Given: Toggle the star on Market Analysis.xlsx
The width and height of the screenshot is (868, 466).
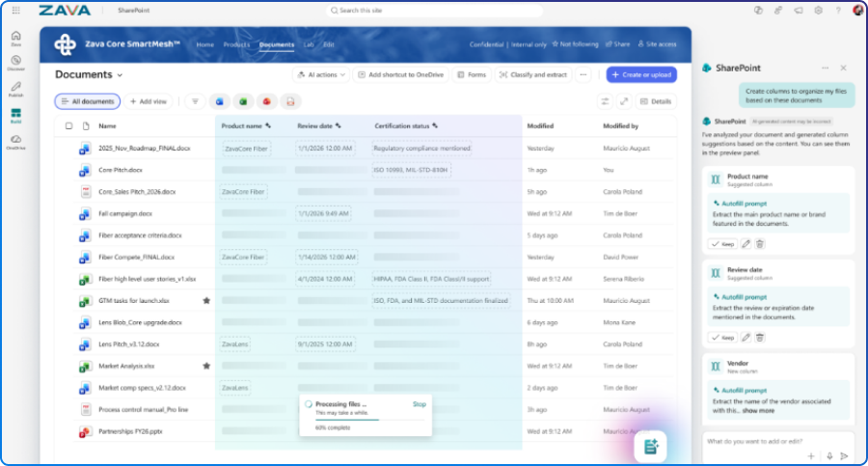Looking at the screenshot, I should (x=206, y=366).
